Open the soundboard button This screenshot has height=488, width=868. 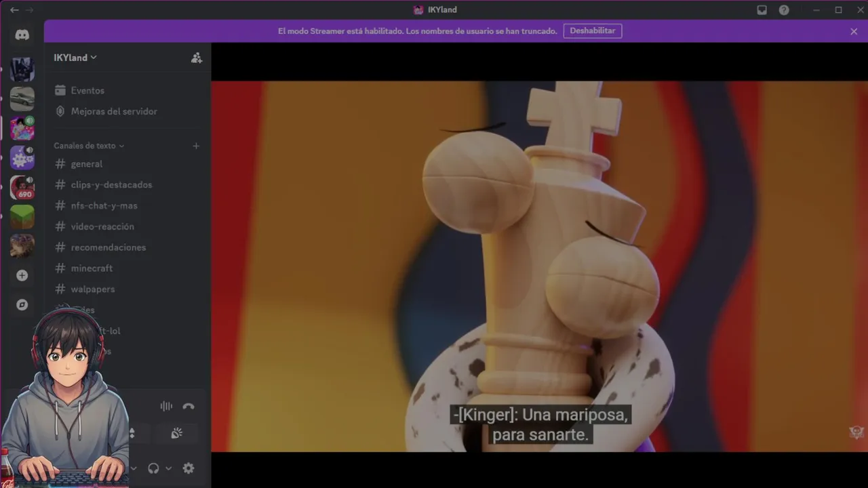tap(176, 433)
